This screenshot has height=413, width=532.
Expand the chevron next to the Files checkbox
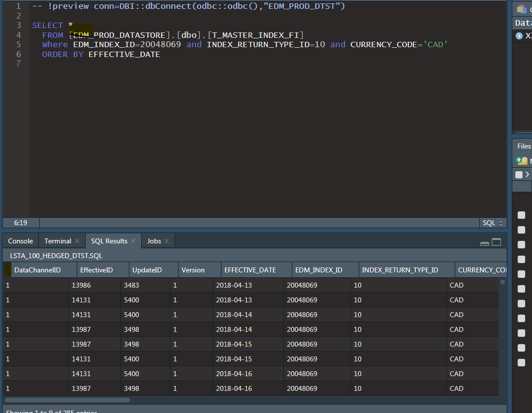pos(527,174)
